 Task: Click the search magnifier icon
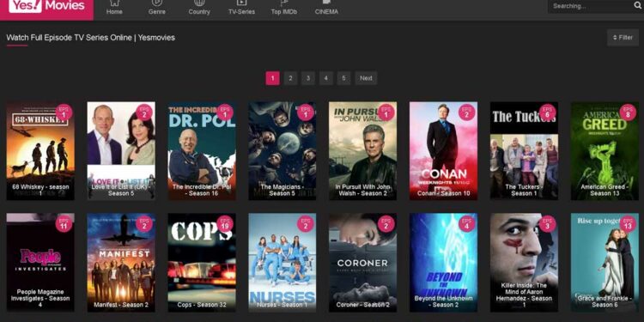(637, 6)
